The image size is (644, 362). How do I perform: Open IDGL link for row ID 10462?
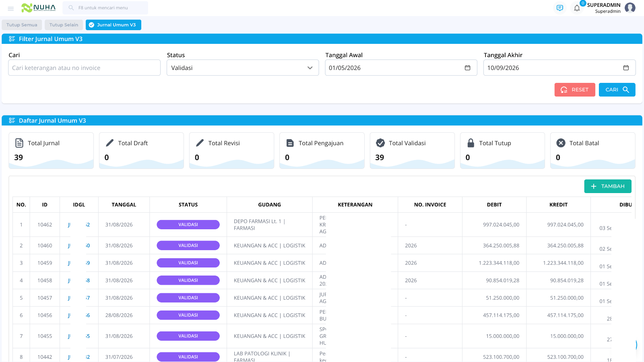pyautogui.click(x=79, y=225)
